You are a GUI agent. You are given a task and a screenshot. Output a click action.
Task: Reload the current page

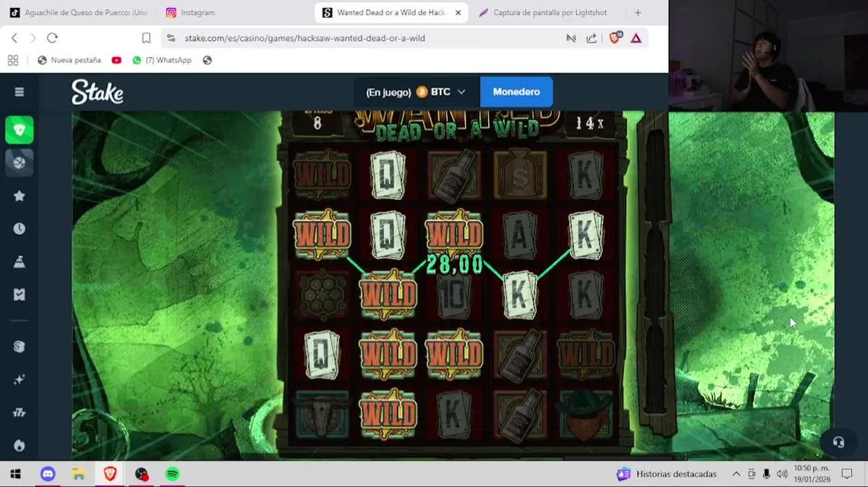click(x=52, y=38)
